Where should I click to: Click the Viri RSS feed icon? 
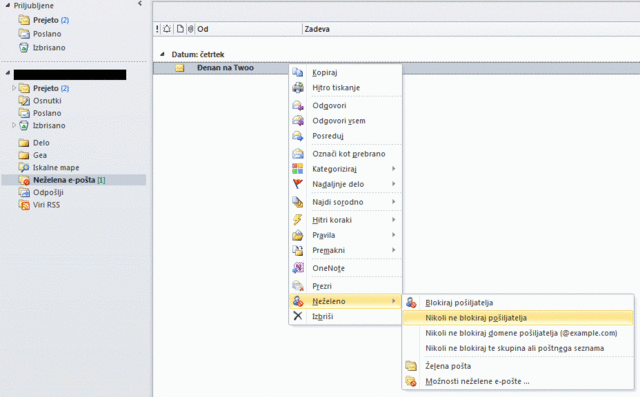tap(25, 205)
